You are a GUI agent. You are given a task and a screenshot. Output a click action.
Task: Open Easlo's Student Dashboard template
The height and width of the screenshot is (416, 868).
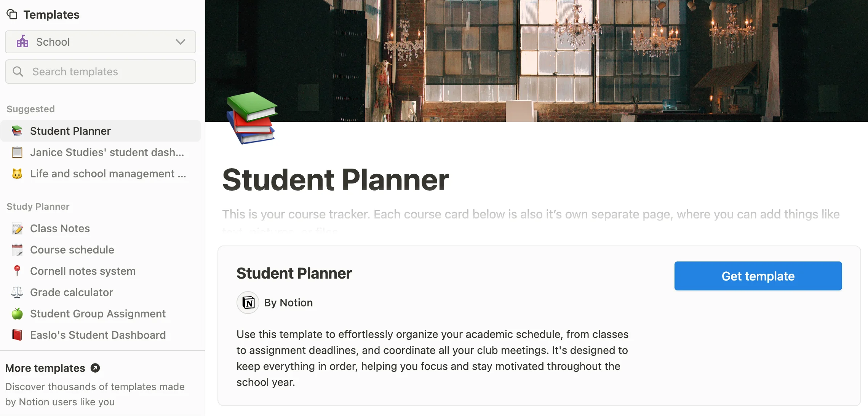click(98, 335)
